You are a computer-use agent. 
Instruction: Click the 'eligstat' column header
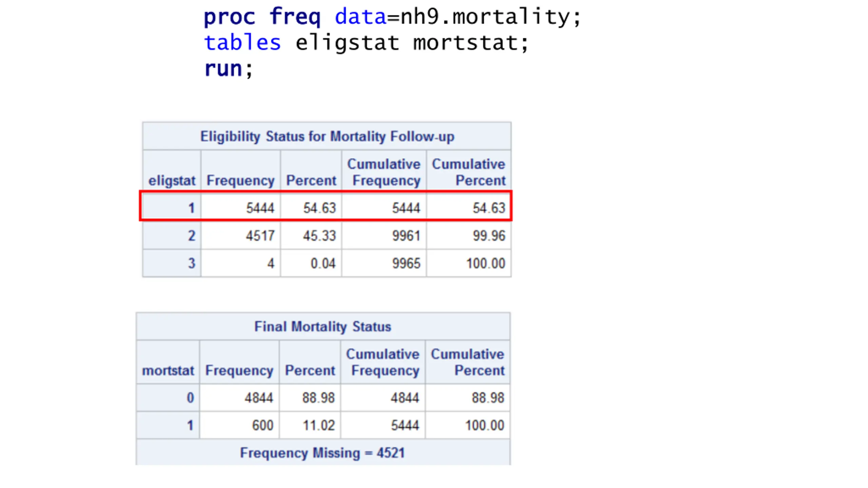[x=172, y=180]
